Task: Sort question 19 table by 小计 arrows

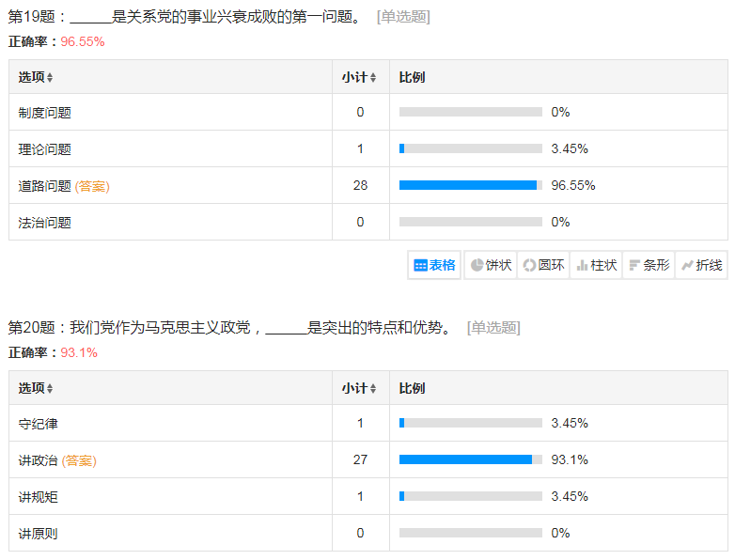Action: [x=373, y=78]
